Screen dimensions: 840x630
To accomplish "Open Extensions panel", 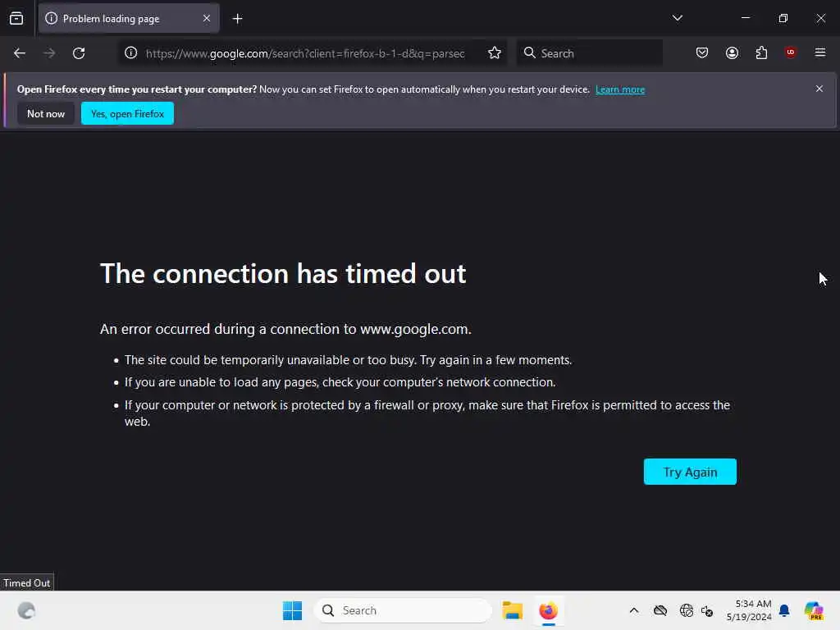I will (x=761, y=53).
